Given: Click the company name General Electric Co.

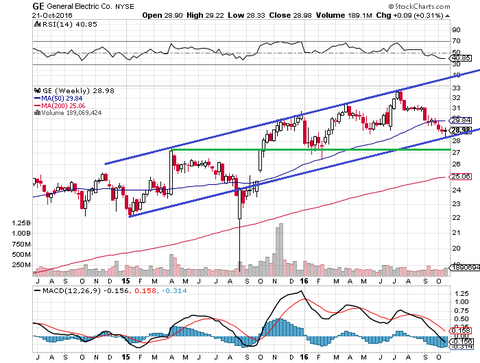Looking at the screenshot, I should pyautogui.click(x=79, y=6).
